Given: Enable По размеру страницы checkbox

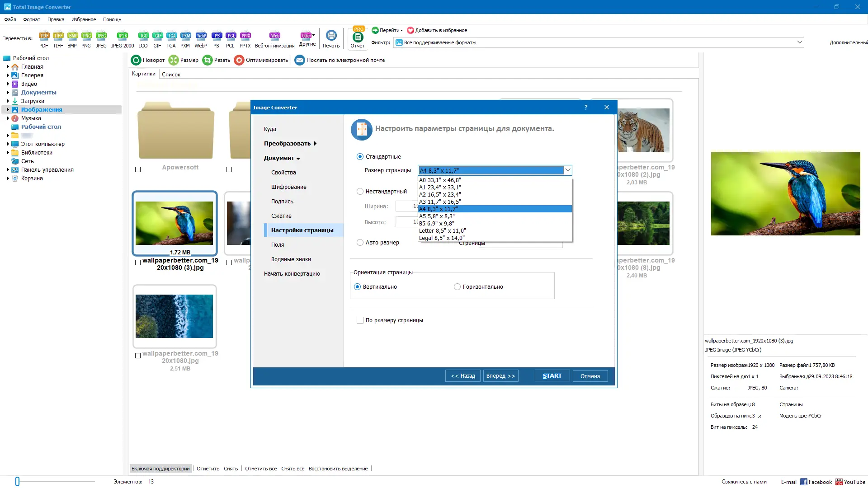Looking at the screenshot, I should coord(360,320).
